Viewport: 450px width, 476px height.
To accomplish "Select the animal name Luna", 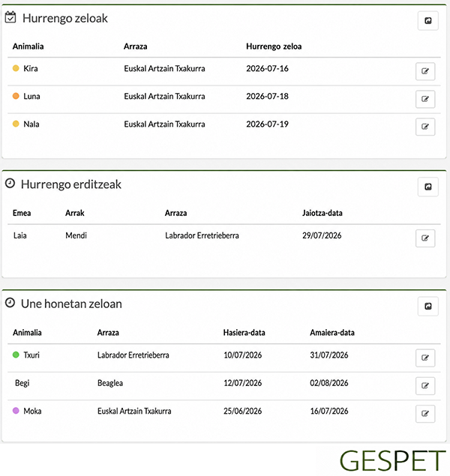I will (31, 96).
